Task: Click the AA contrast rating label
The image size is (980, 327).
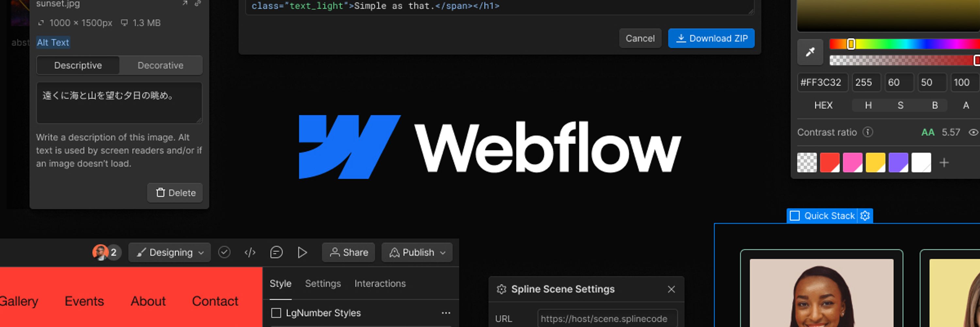Action: 927,132
